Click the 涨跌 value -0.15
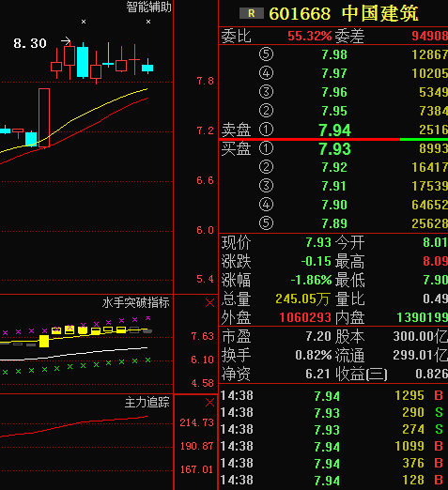This screenshot has width=448, height=490. tap(316, 261)
